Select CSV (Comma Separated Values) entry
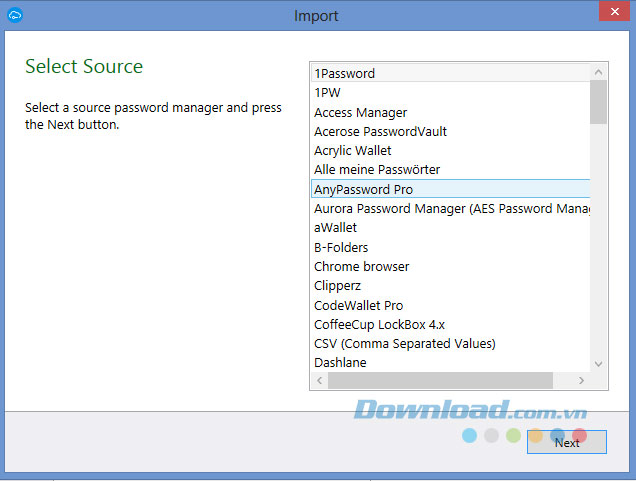This screenshot has height=481, width=636. point(451,344)
